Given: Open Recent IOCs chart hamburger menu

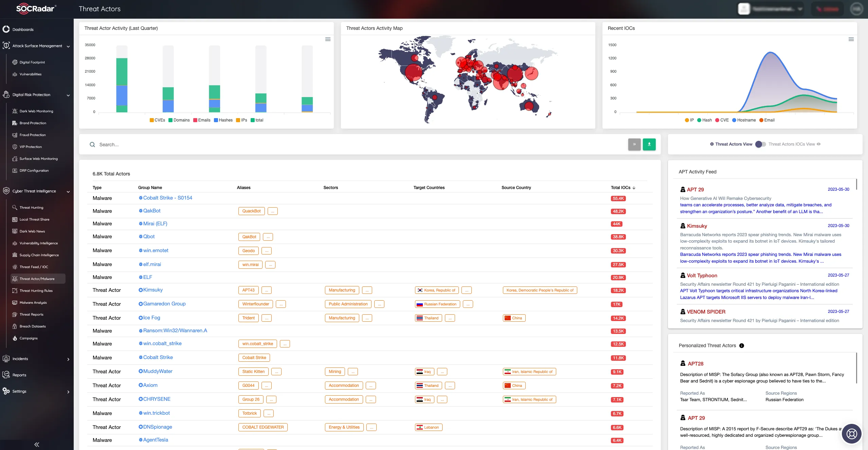Looking at the screenshot, I should [x=851, y=39].
